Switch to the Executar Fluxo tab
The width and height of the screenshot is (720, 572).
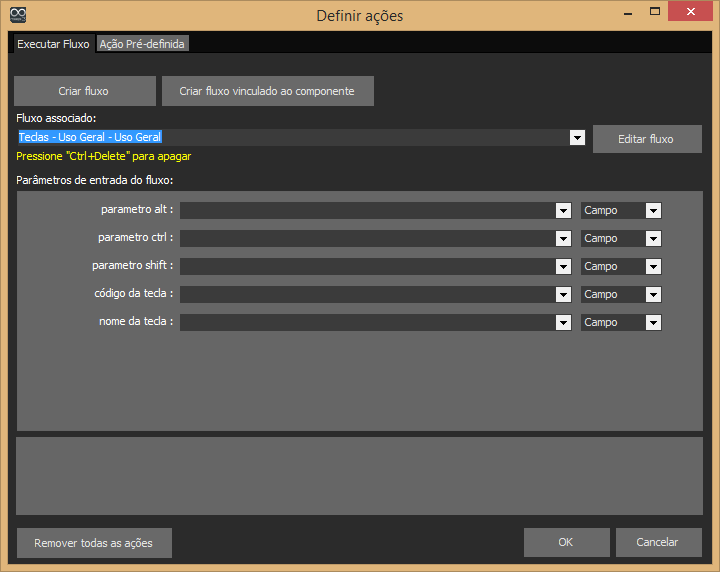point(53,44)
